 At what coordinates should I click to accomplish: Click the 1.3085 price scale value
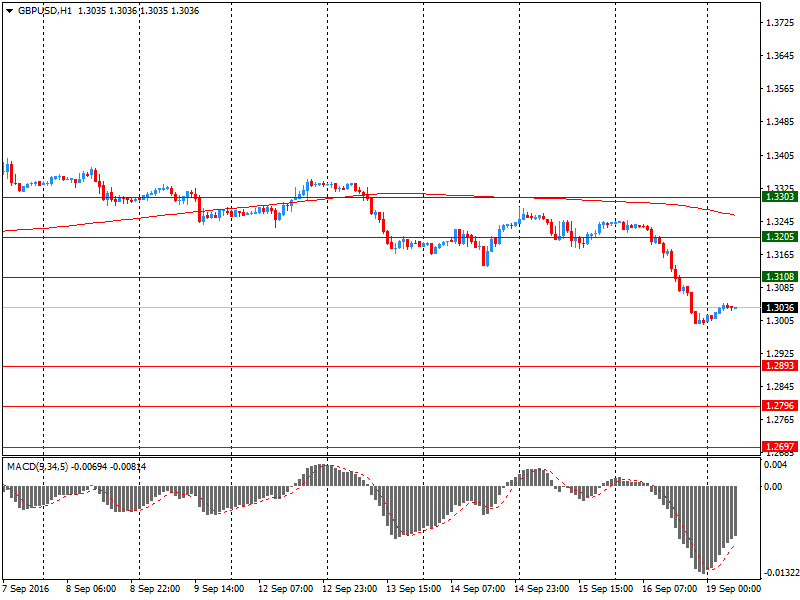coord(781,288)
